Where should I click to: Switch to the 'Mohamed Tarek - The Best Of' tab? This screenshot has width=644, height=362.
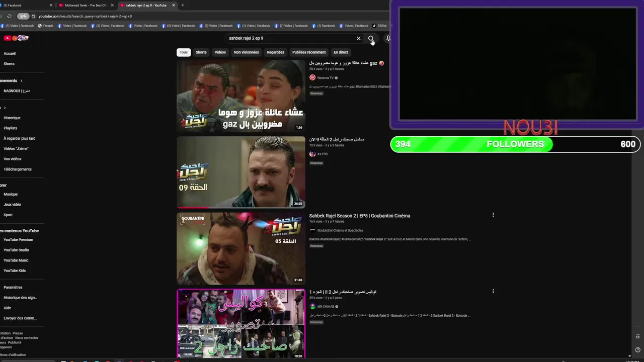(x=86, y=5)
